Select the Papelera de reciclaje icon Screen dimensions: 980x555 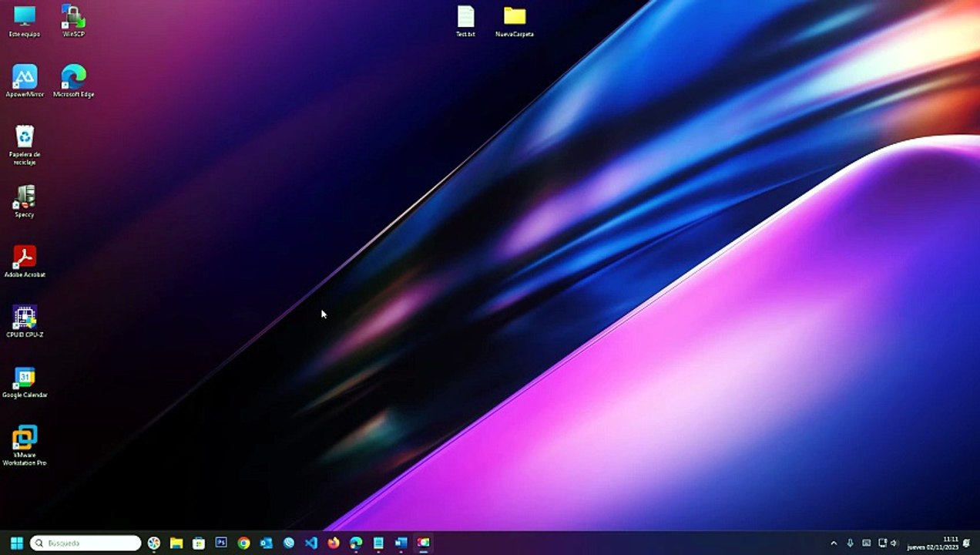pos(25,145)
